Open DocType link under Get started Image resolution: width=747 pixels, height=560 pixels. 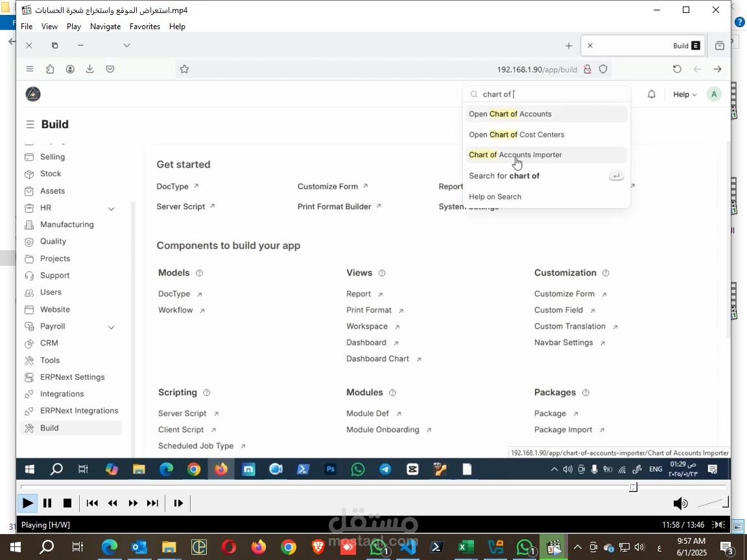pyautogui.click(x=178, y=186)
